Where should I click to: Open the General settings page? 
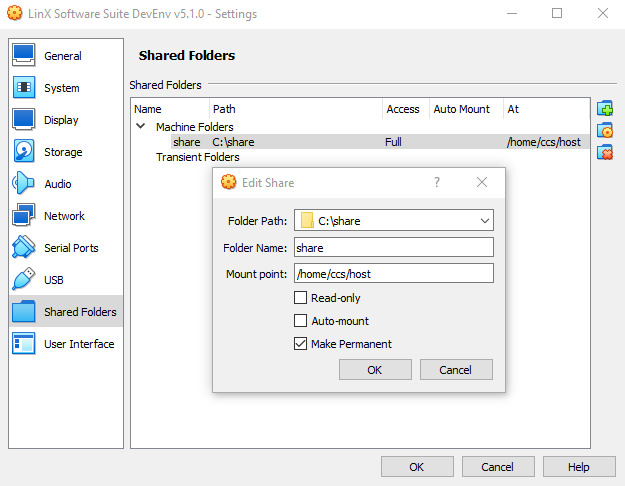click(x=66, y=55)
